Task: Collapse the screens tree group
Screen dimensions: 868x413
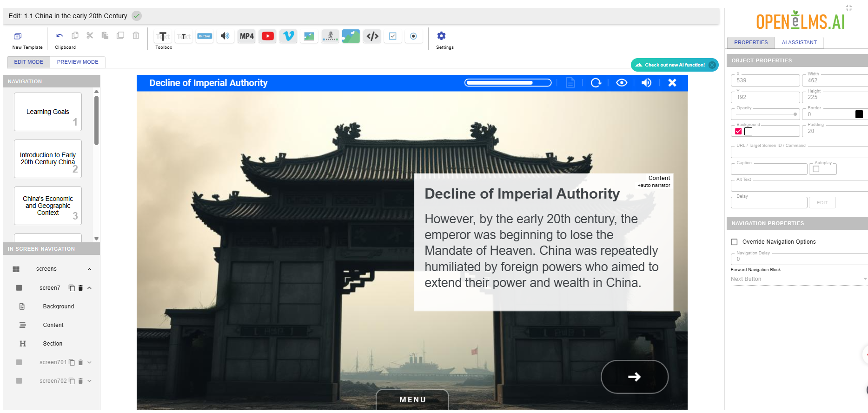Action: tap(90, 269)
